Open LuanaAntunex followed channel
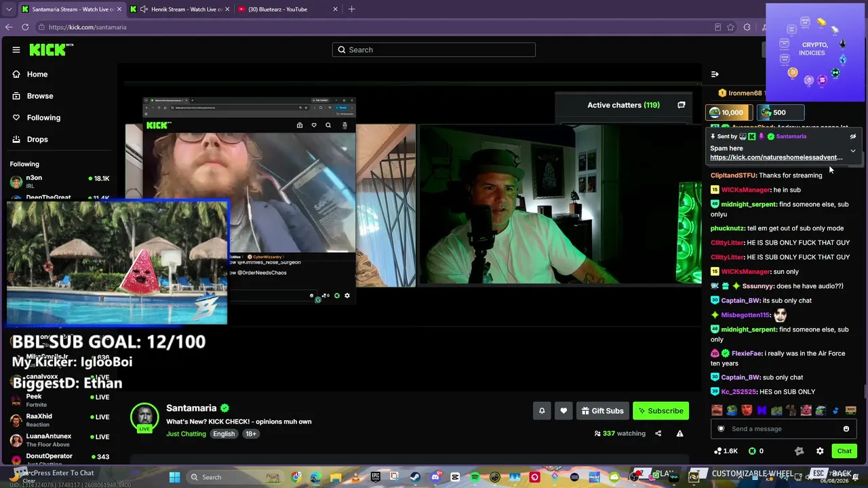868x488 pixels. tap(60, 440)
